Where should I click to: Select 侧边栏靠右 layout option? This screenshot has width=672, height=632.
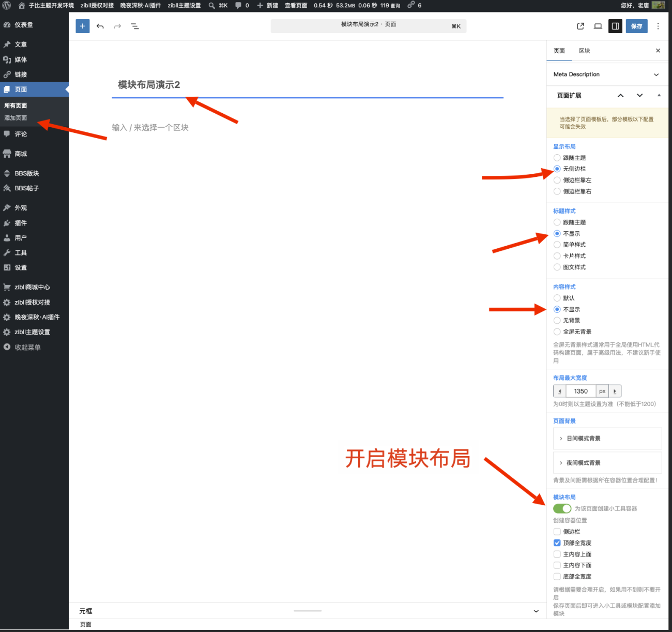557,191
